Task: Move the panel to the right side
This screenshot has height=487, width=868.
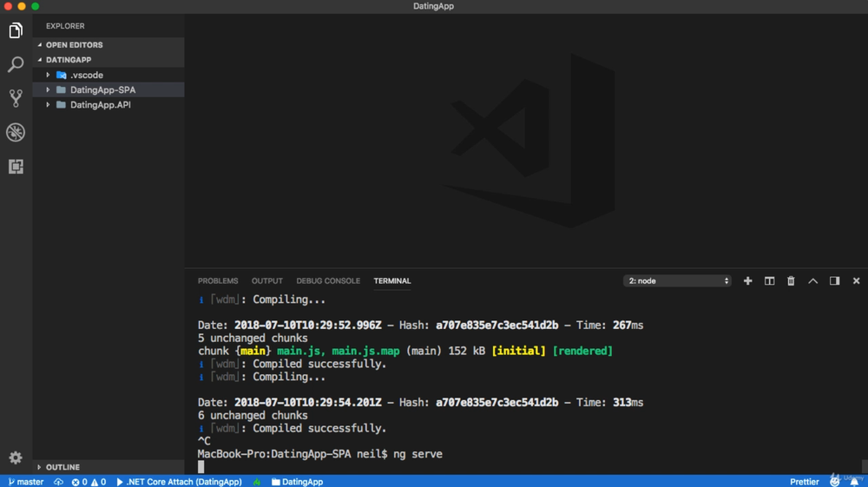Action: pyautogui.click(x=834, y=281)
